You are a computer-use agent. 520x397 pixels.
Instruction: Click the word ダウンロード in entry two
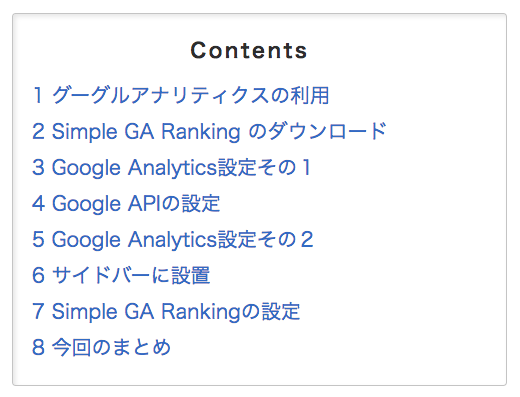click(x=327, y=131)
